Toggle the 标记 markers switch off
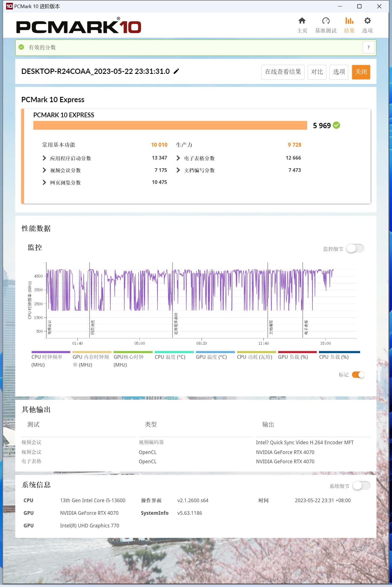 click(x=358, y=375)
